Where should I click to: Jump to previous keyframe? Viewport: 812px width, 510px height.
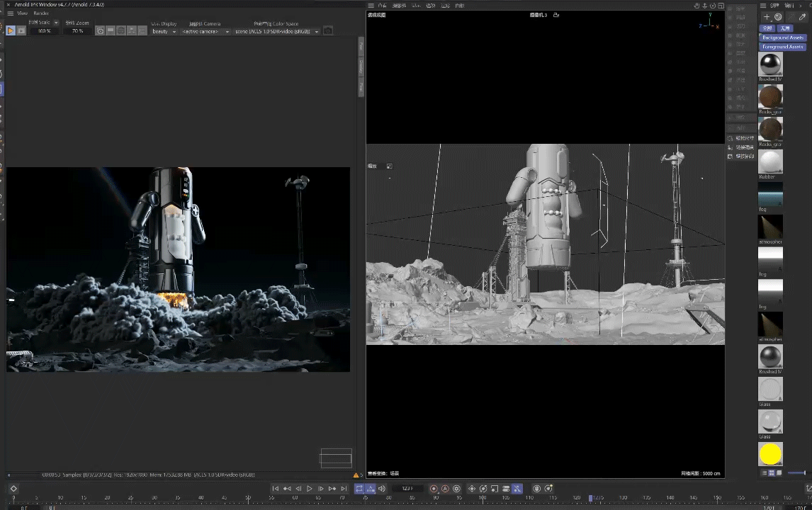[x=287, y=489]
